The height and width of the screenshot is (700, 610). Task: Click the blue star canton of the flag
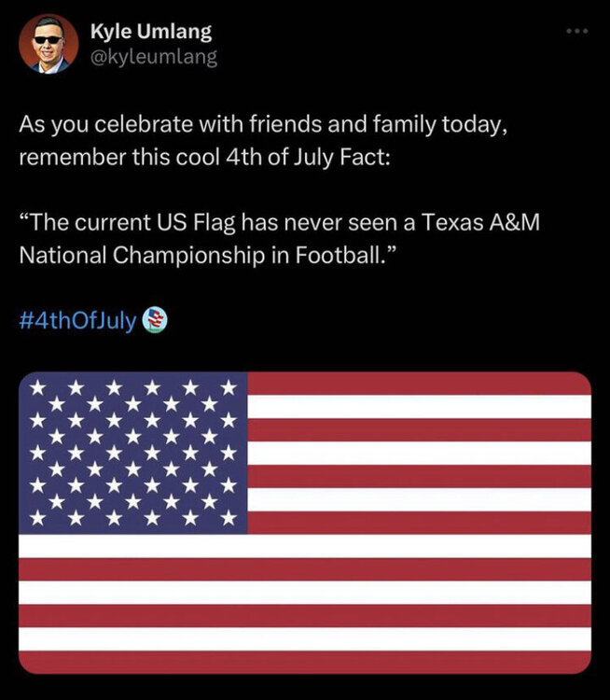pyautogui.click(x=133, y=453)
